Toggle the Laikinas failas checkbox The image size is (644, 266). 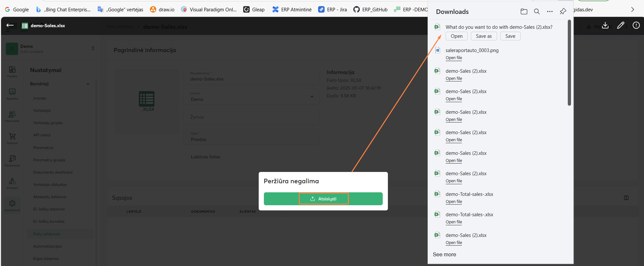coord(186,157)
